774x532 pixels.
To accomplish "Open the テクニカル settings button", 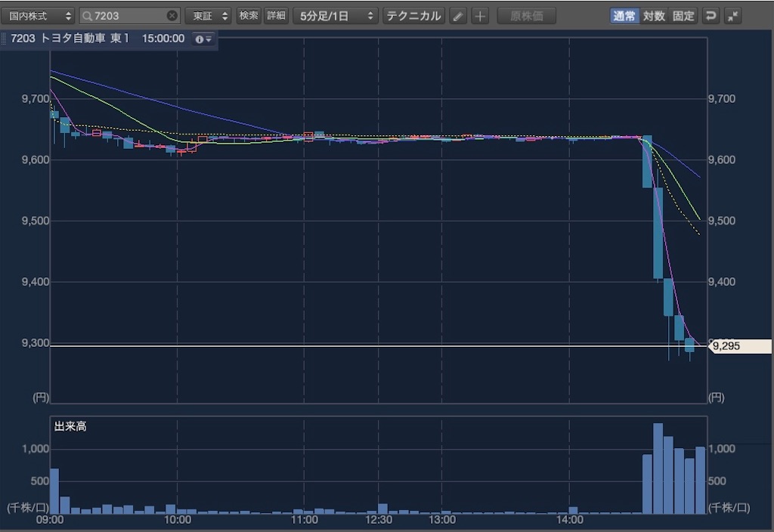I will [413, 16].
